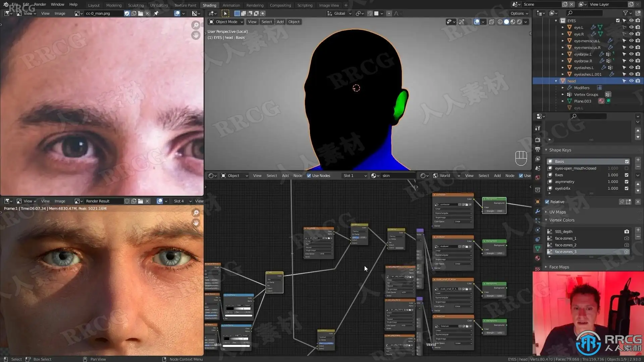Open the Object Mode dropdown
The width and height of the screenshot is (644, 362).
tap(226, 22)
